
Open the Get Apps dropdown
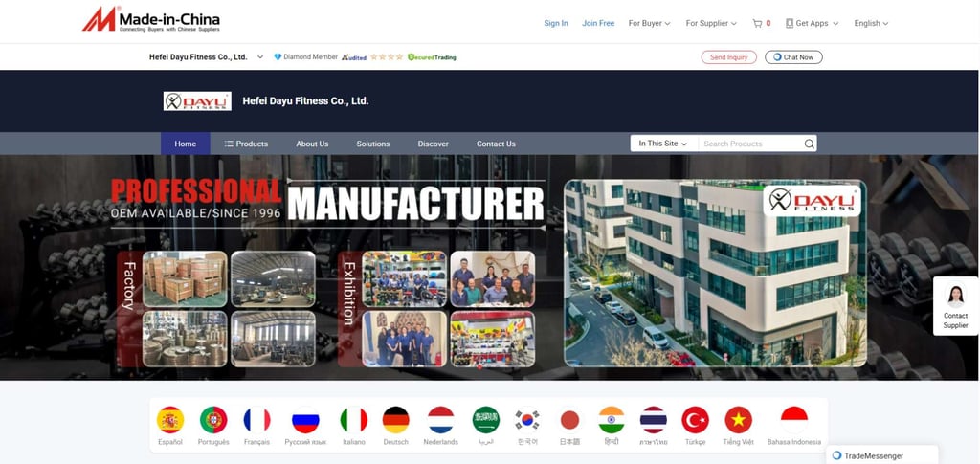812,23
